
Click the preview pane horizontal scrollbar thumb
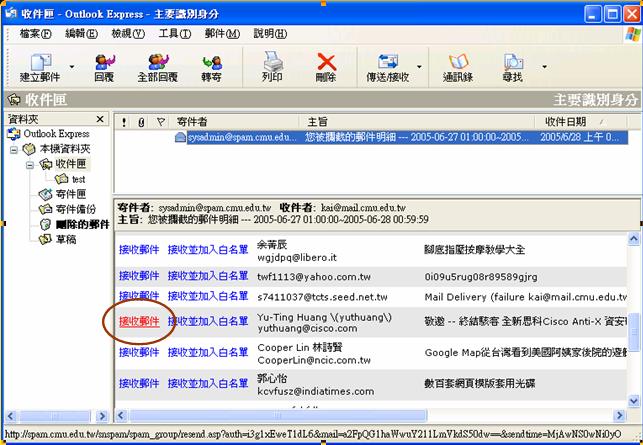coord(277,415)
